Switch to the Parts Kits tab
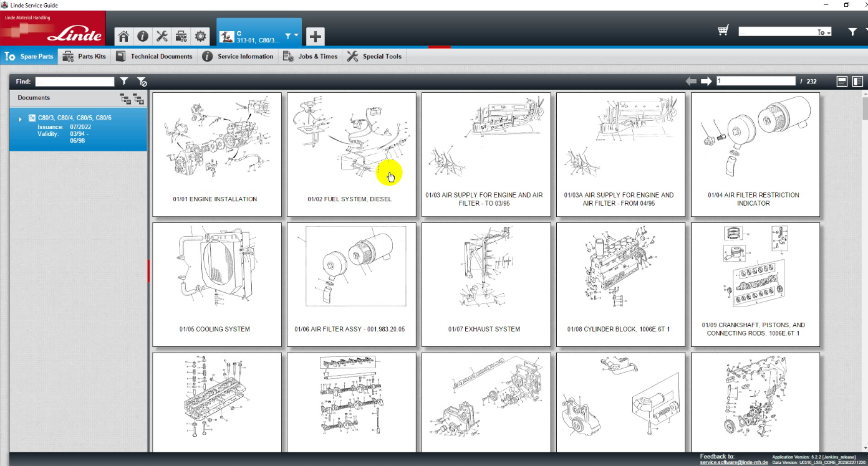868x466 pixels. tap(85, 57)
